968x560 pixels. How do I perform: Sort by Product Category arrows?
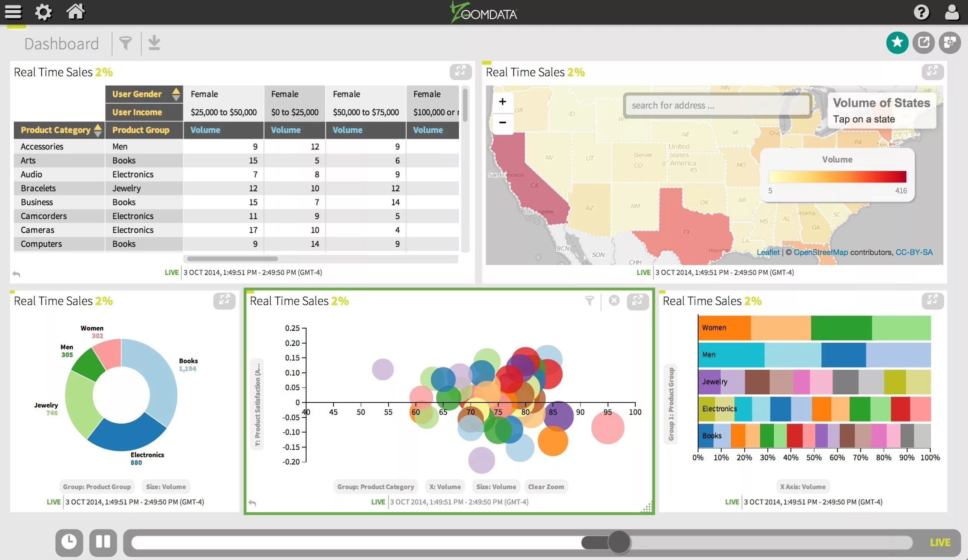point(98,130)
